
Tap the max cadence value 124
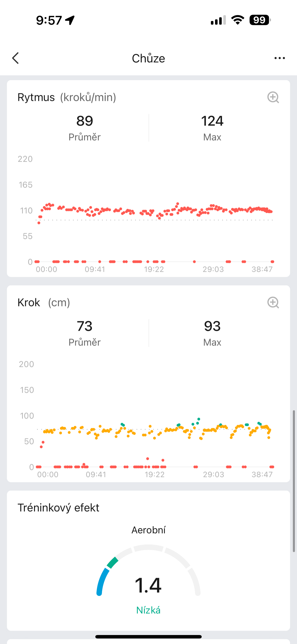tap(212, 121)
